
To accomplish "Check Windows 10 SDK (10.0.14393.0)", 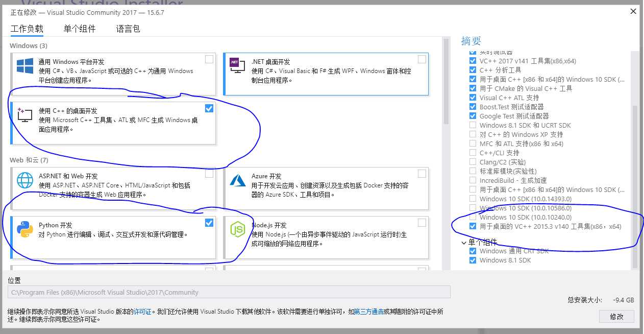I will point(473,199).
